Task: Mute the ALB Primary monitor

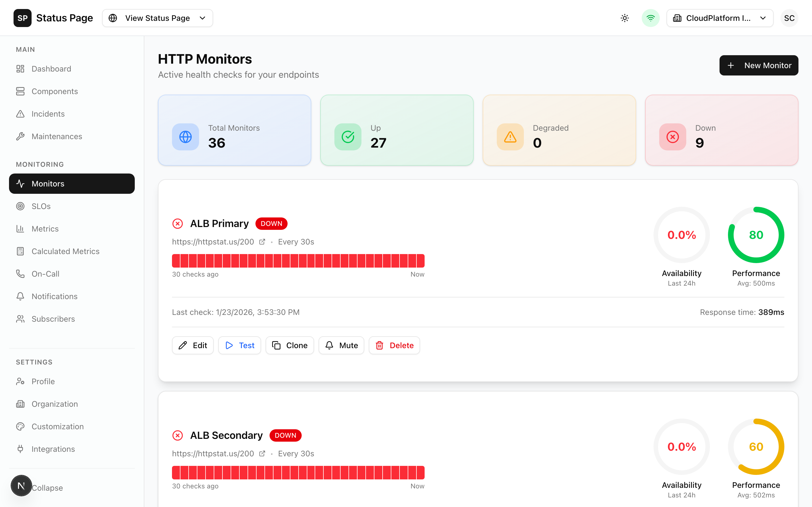Action: point(341,345)
